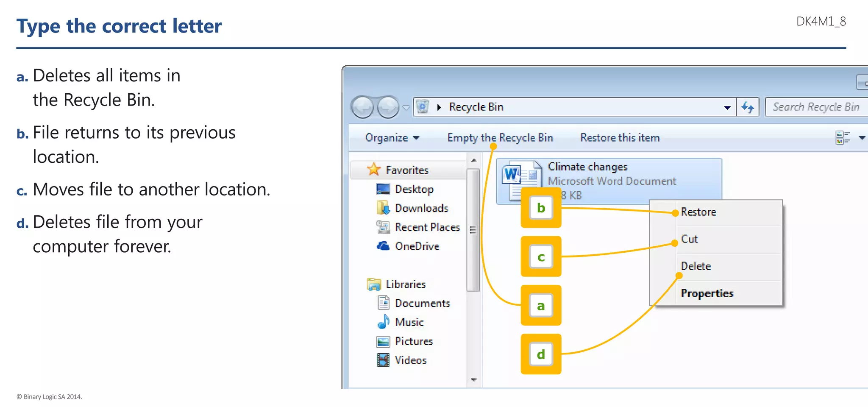Open OneDrive from Favorites

[417, 246]
